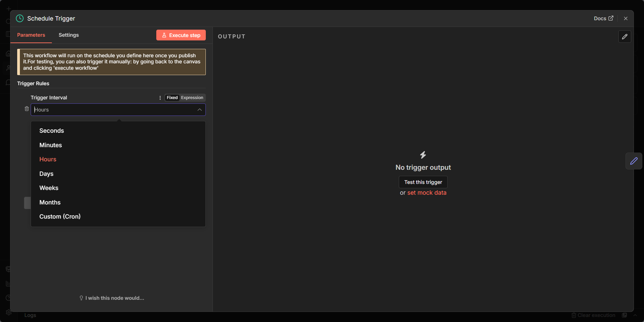Image resolution: width=644 pixels, height=322 pixels.
Task: Close the Schedule Trigger panel
Action: 625,19
